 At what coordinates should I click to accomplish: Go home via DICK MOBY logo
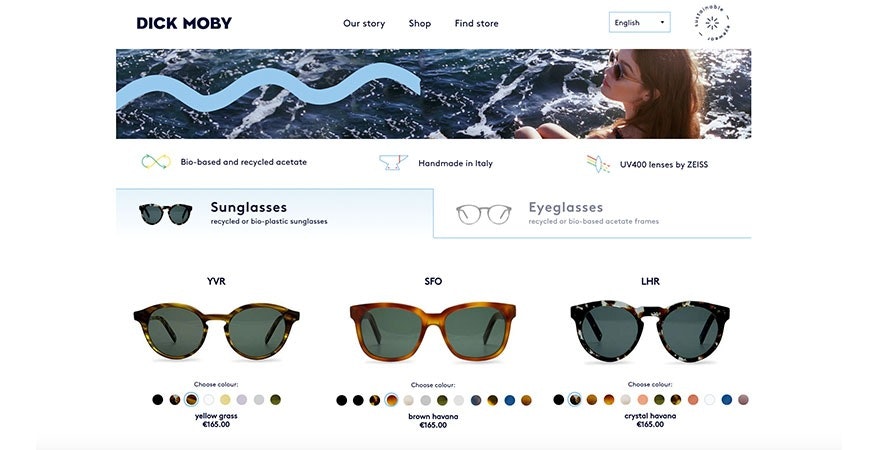pos(184,23)
